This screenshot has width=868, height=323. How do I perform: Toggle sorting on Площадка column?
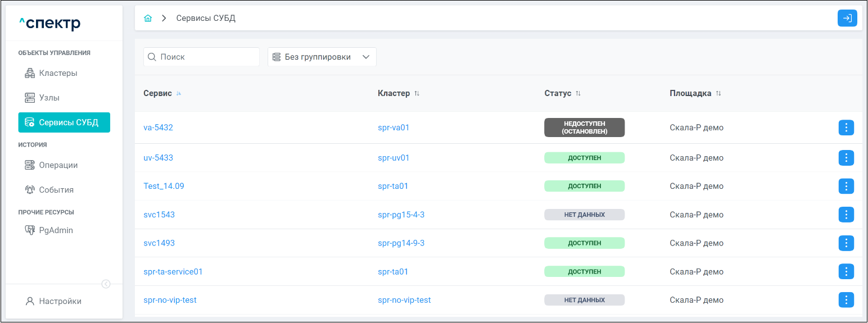[x=718, y=94]
